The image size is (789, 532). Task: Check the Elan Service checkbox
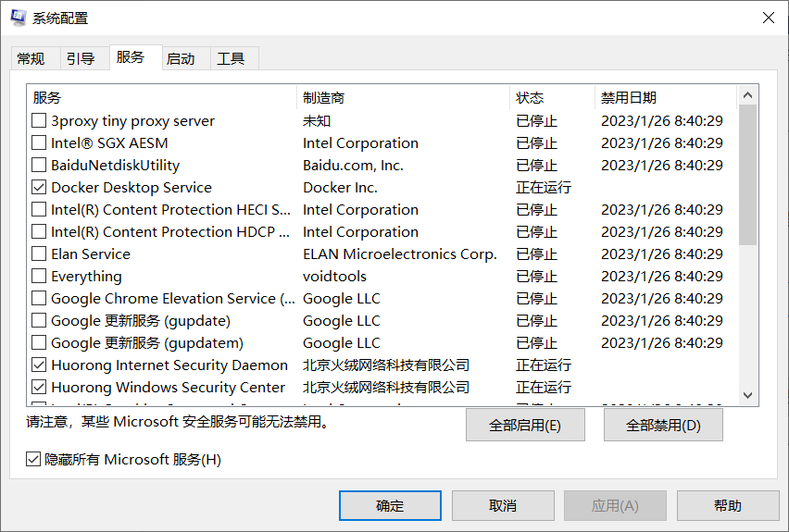pyautogui.click(x=39, y=254)
